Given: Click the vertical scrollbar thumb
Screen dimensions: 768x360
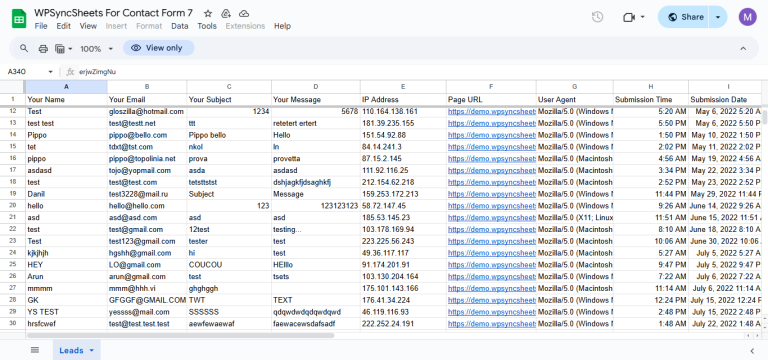Looking at the screenshot, I should pos(765,117).
